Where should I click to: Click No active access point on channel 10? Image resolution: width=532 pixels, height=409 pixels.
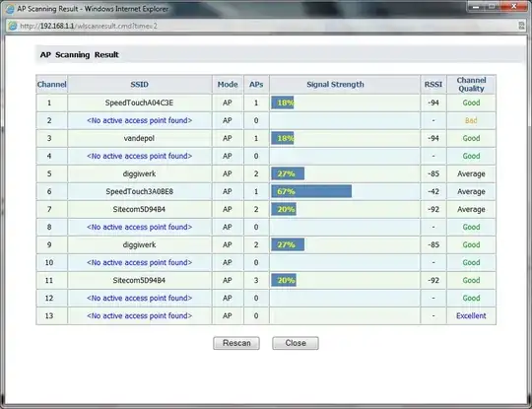[x=140, y=262]
